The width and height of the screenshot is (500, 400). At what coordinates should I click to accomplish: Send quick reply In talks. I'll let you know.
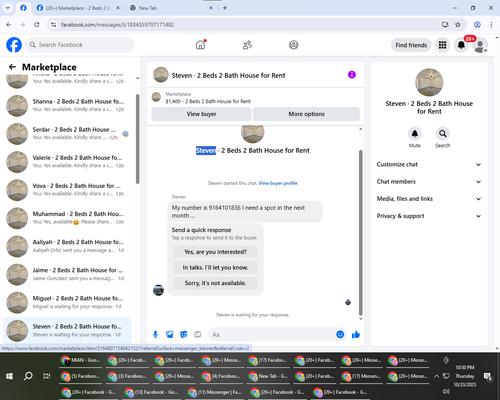[x=215, y=268]
